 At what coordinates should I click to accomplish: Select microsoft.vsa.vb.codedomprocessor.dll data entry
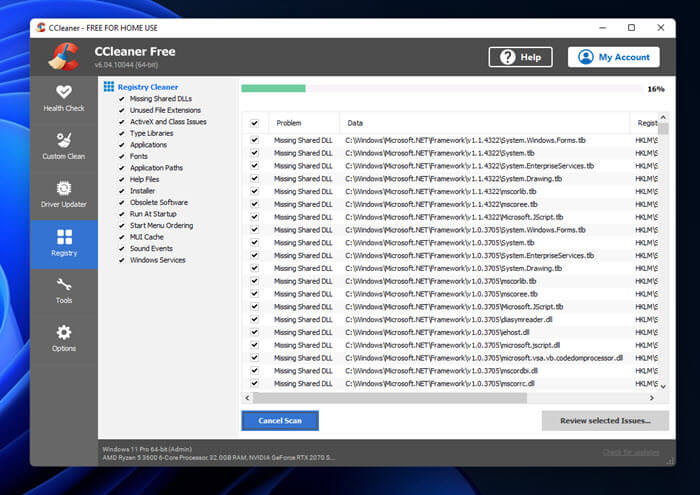484,358
